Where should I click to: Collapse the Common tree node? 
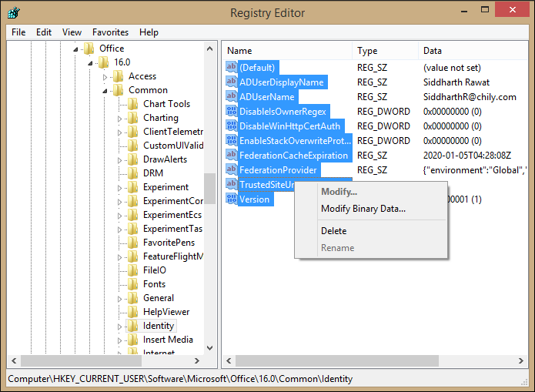pos(105,91)
